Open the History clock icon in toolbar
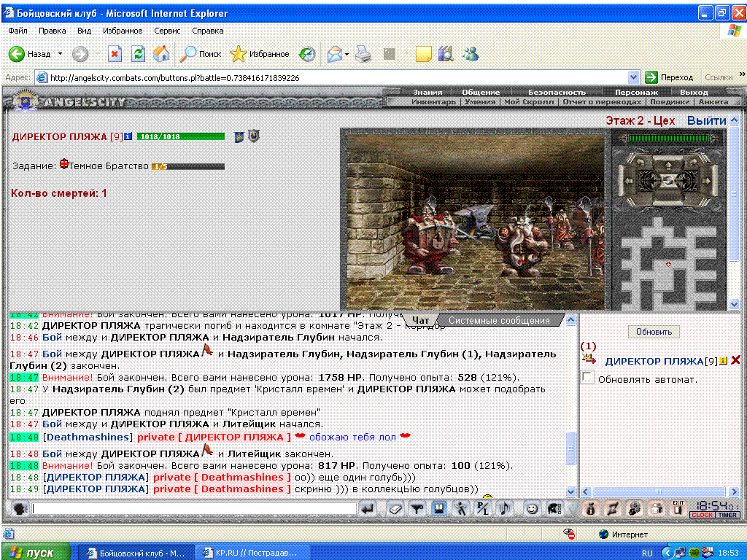Screen dimensions: 747x560 click(307, 54)
